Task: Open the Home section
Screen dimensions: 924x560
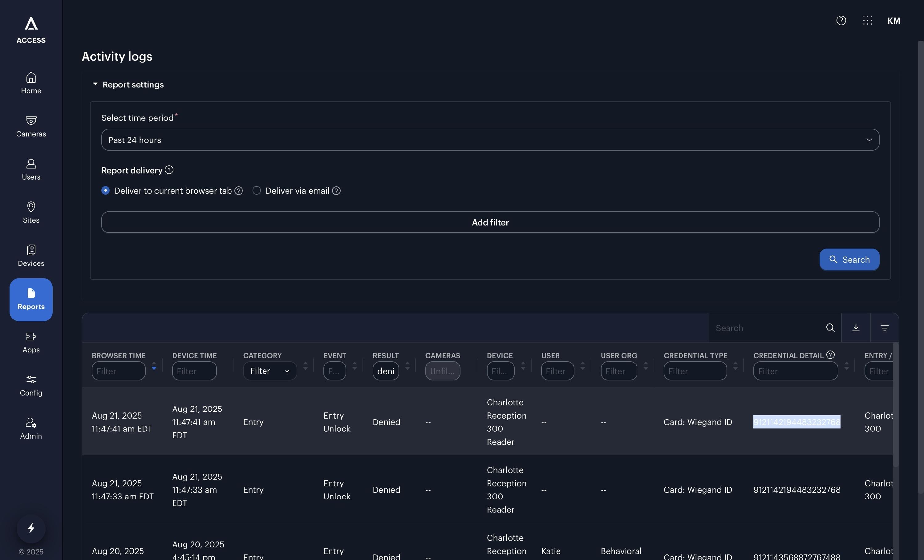Action: (31, 83)
